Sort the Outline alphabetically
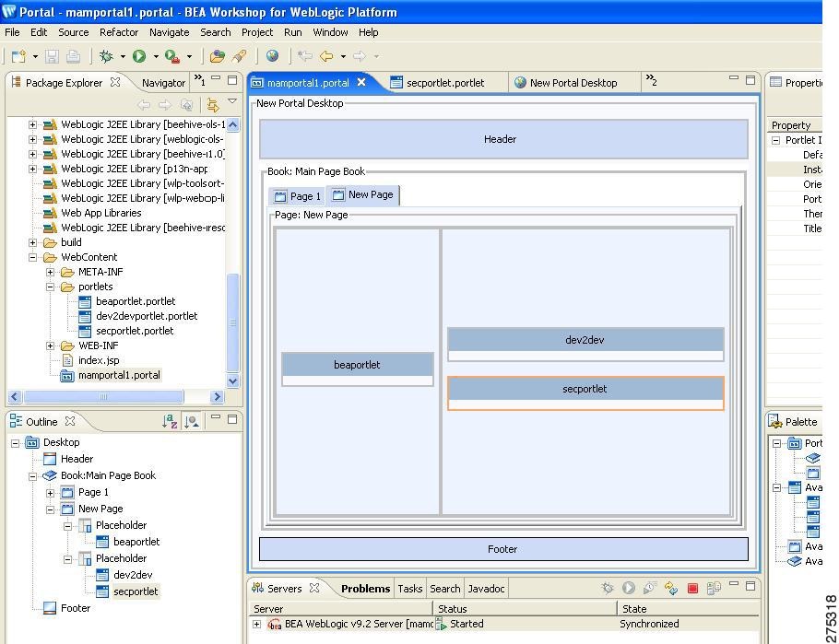 tap(170, 421)
